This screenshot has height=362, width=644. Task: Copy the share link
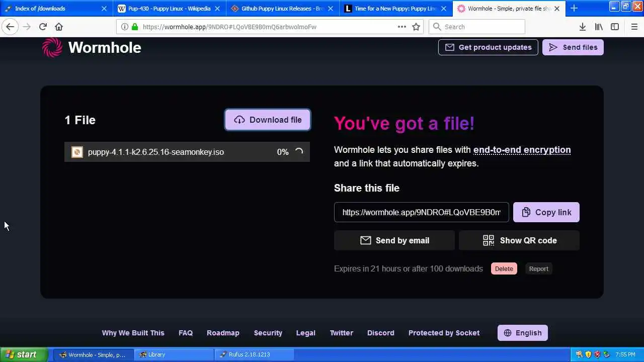tap(546, 212)
